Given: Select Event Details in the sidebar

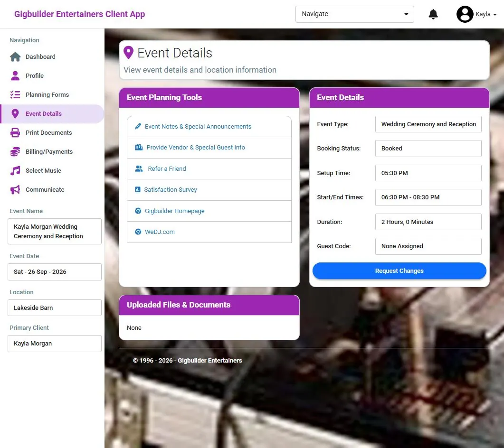Looking at the screenshot, I should point(52,114).
